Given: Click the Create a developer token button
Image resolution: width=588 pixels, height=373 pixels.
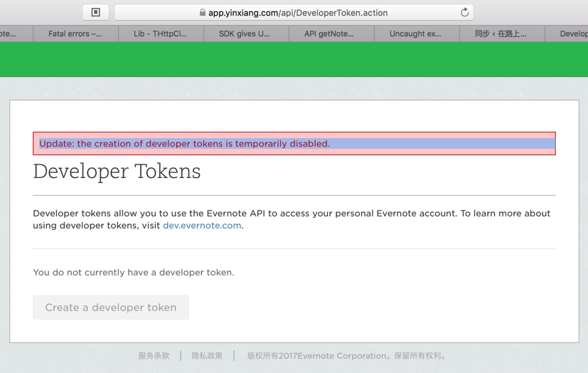Looking at the screenshot, I should (x=111, y=308).
